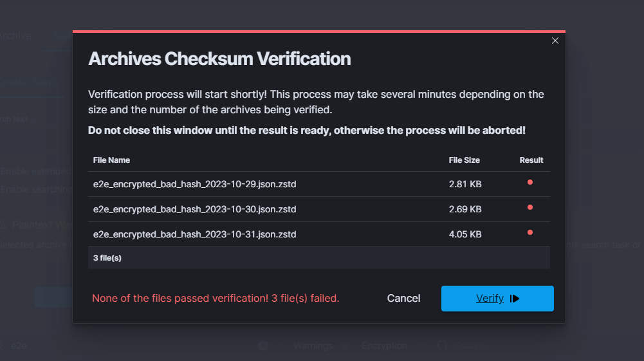The width and height of the screenshot is (644, 361).
Task: Select e2e_encrypted_bad_hash_2023-10-29.json.zstd file row
Action: pyautogui.click(x=194, y=185)
